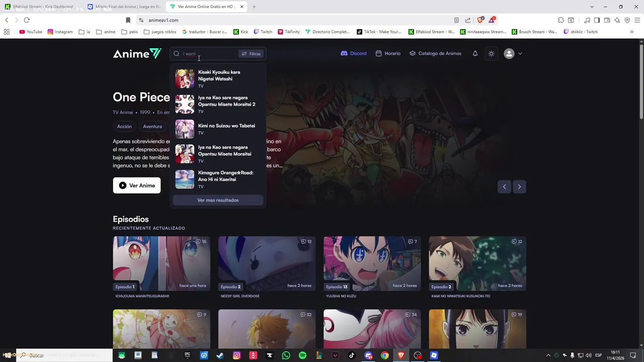Show hidden bookmarks overflow chevron

632,32
